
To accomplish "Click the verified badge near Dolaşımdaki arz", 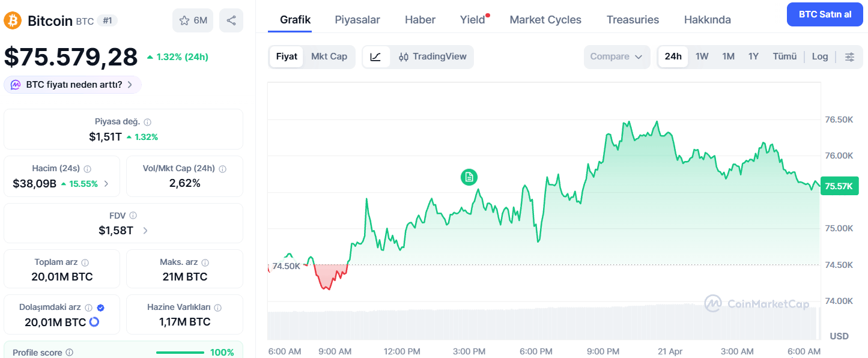I will [x=100, y=308].
